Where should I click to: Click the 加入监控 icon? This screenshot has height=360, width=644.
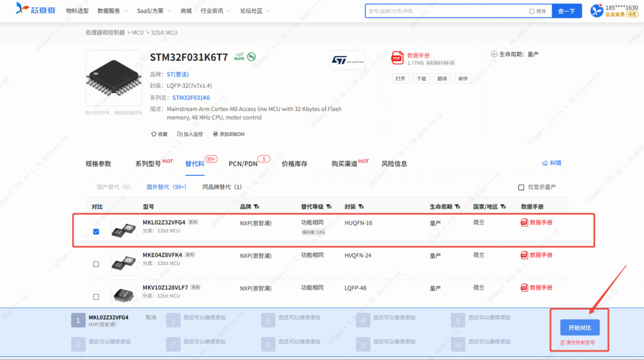179,134
